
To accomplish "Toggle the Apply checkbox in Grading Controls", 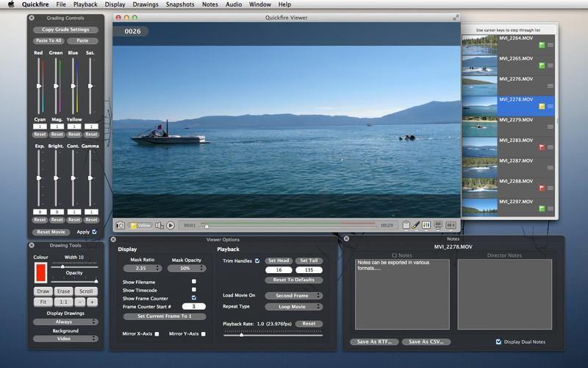I will point(95,232).
